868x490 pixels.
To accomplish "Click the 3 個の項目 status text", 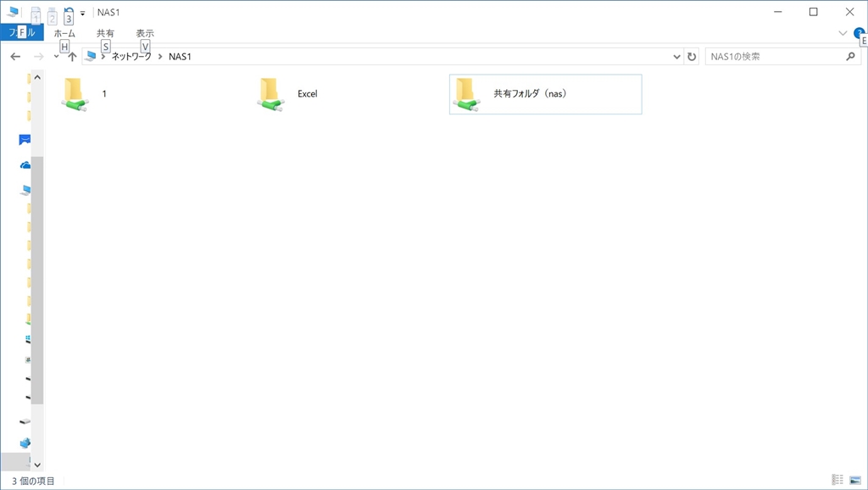I will [x=33, y=482].
